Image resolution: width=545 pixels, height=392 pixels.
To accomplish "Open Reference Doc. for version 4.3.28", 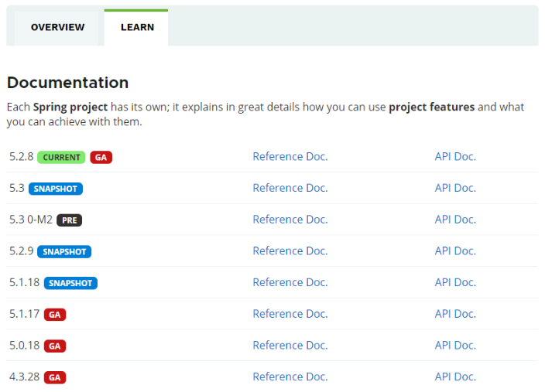I will (x=290, y=377).
